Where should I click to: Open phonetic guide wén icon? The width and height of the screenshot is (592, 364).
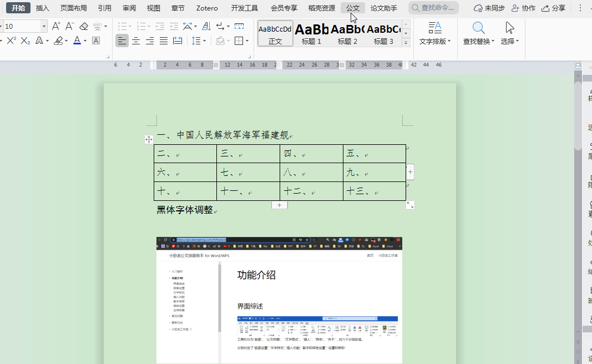[x=98, y=26]
